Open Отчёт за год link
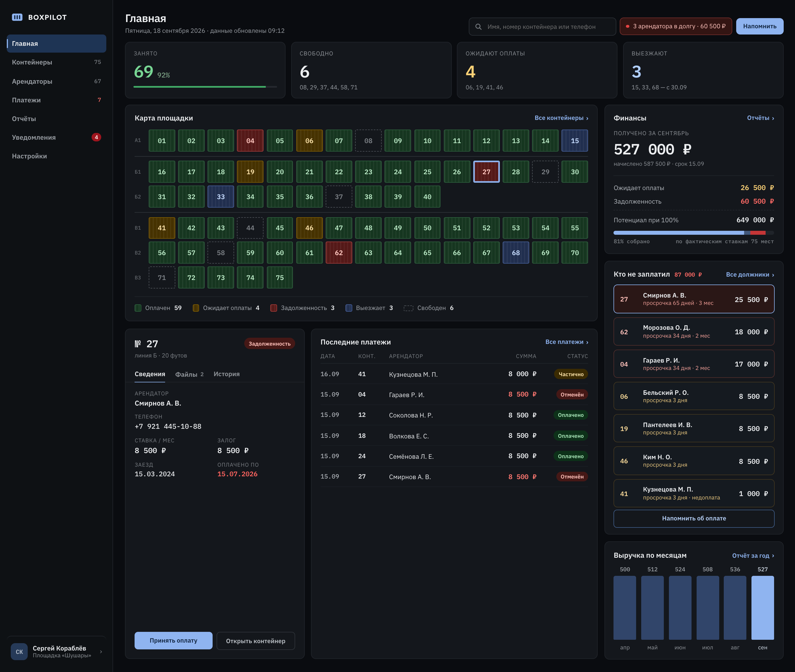Image resolution: width=795 pixels, height=672 pixels. pos(753,556)
